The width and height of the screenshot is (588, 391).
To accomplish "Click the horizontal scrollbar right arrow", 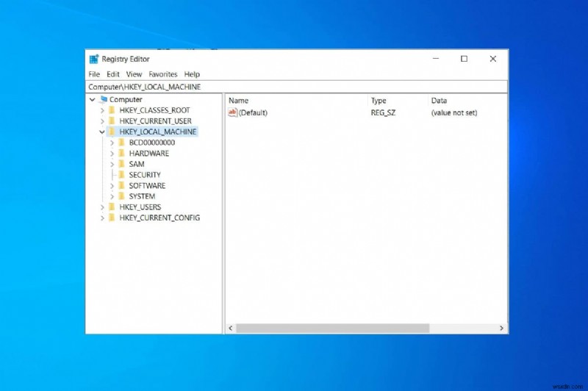I will [502, 329].
